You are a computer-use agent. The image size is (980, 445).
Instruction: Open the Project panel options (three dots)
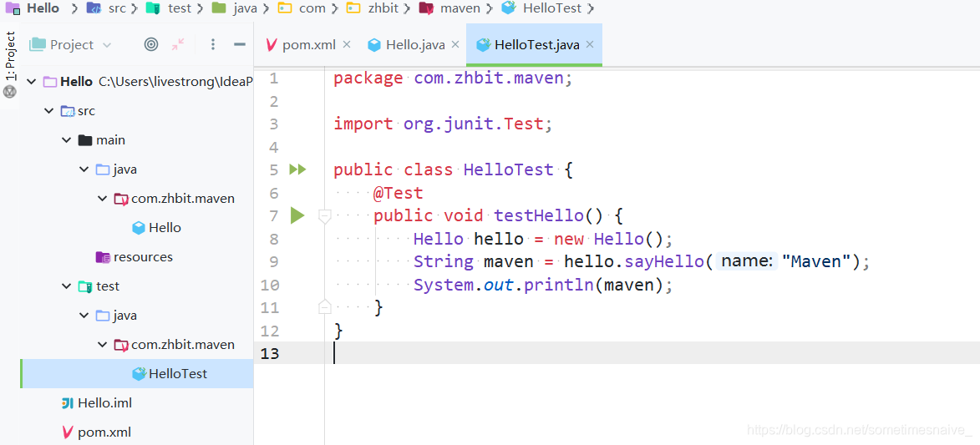pyautogui.click(x=213, y=44)
